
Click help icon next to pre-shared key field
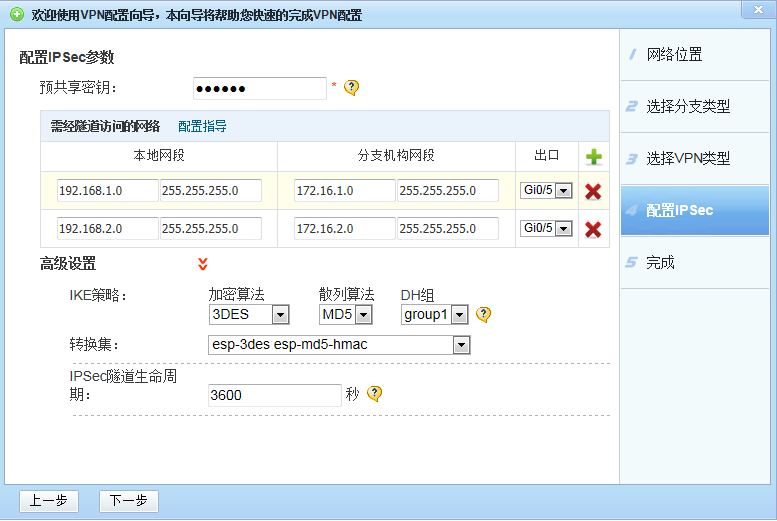pos(351,88)
